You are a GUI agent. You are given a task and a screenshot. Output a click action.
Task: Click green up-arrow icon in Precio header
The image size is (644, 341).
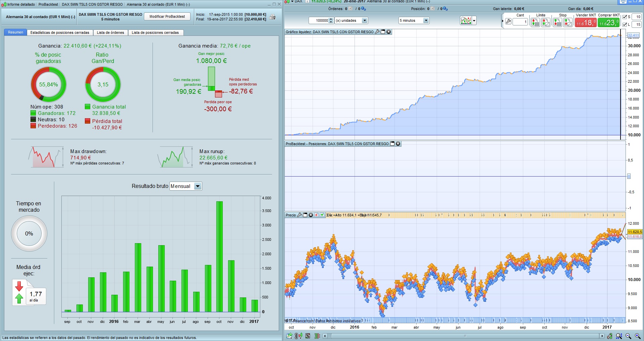point(322,215)
